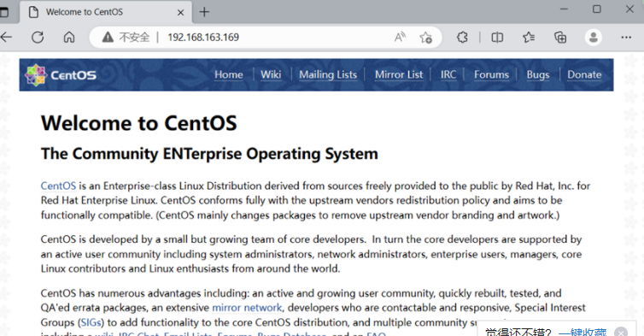Screen dimensions: 644x336
Task: Add page to favorites star icon
Action: click(x=426, y=38)
